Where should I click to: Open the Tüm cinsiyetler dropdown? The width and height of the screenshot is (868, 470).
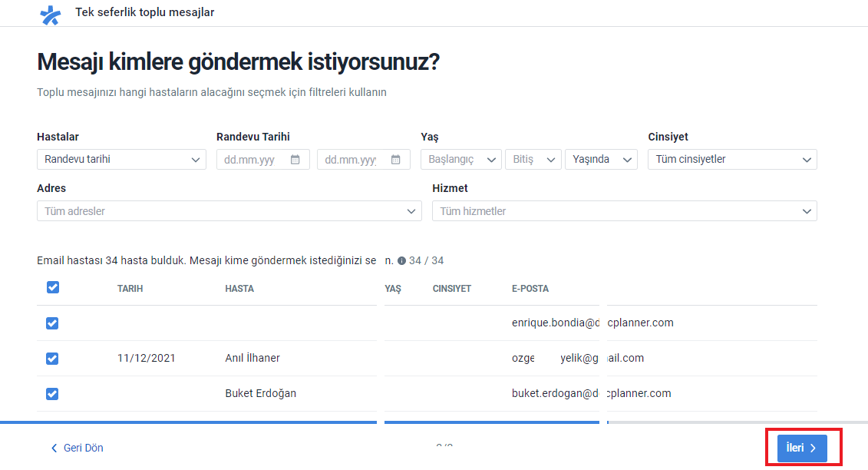[732, 160]
